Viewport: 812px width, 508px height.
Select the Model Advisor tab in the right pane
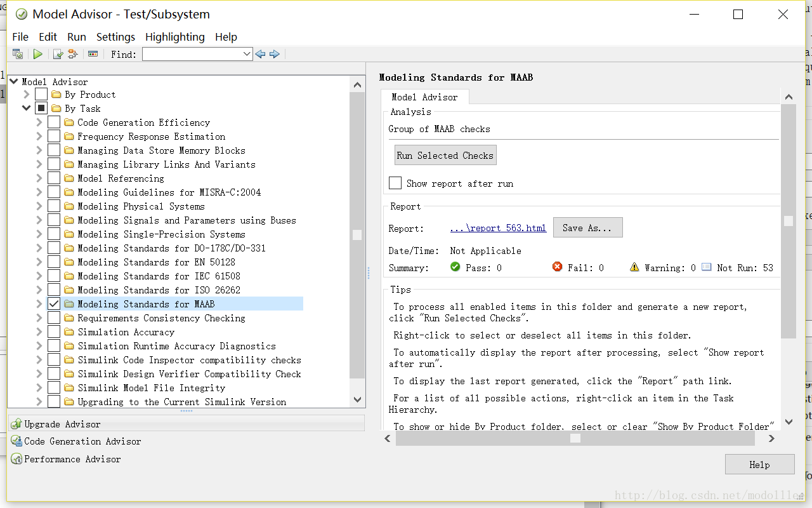point(424,97)
